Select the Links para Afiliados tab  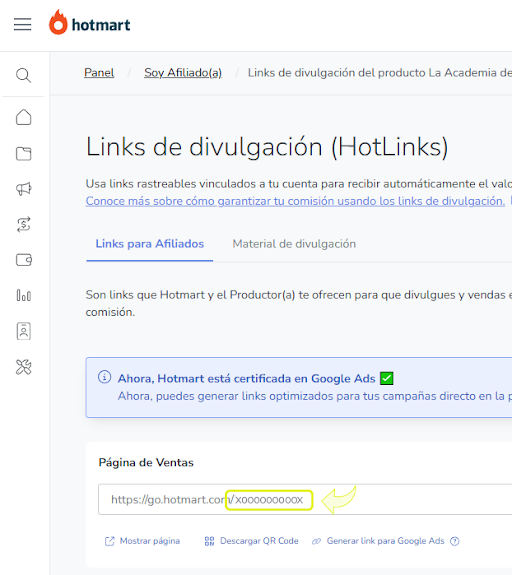coord(150,244)
